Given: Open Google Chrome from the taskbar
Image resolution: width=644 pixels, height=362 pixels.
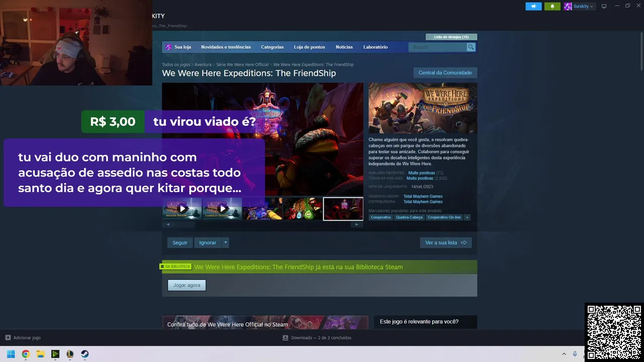Looking at the screenshot, I should tap(26, 354).
